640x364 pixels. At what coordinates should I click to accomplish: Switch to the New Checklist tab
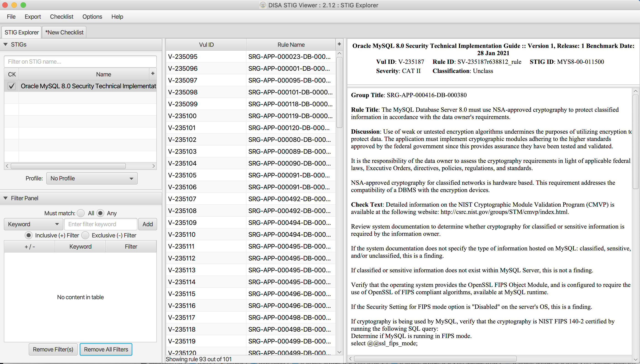(x=64, y=32)
